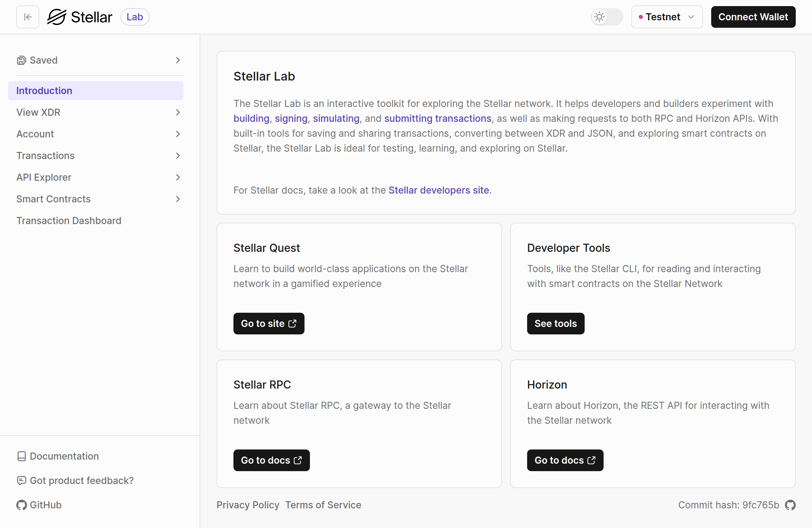Click the sun icon in the header

click(600, 17)
